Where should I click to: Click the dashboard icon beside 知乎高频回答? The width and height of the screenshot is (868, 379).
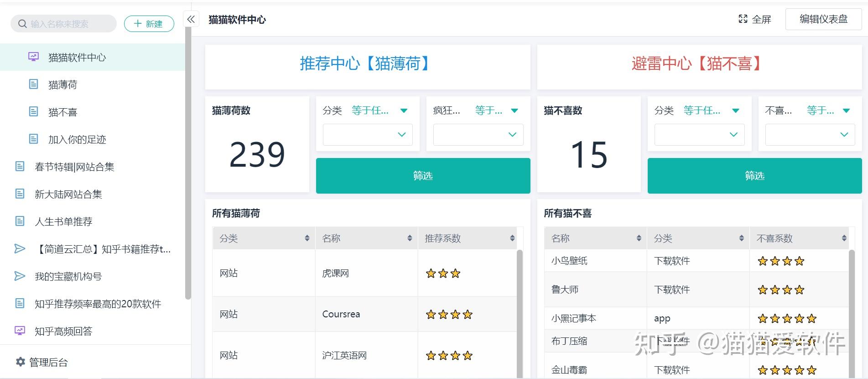[20, 331]
